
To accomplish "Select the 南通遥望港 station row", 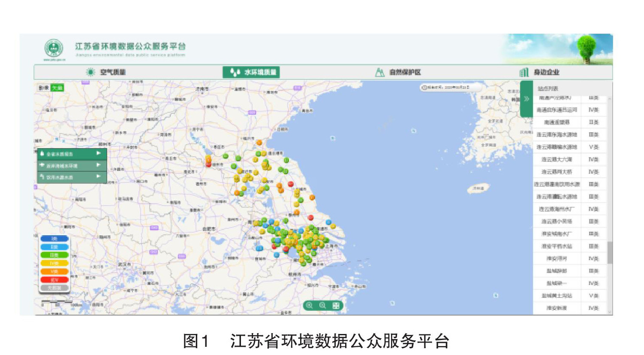I will pos(570,122).
